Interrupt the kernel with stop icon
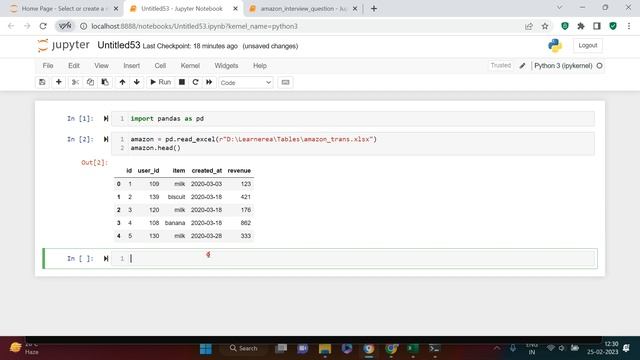 point(182,82)
